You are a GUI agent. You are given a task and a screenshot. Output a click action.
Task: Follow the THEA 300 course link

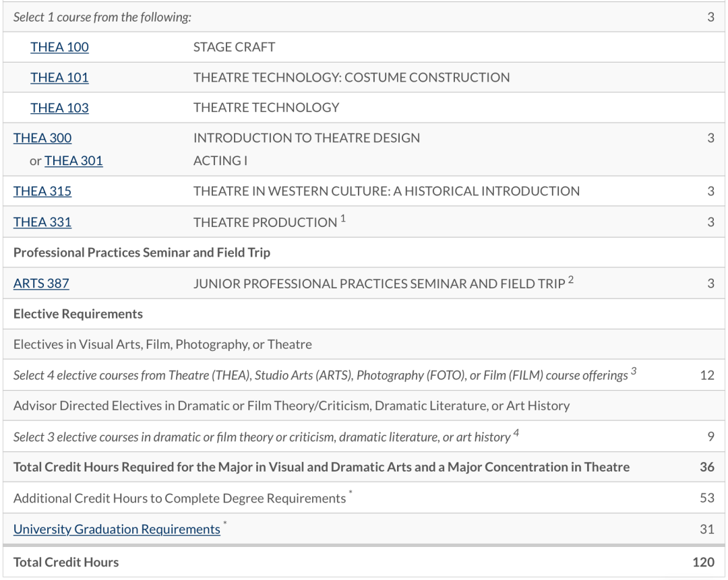[x=42, y=138]
